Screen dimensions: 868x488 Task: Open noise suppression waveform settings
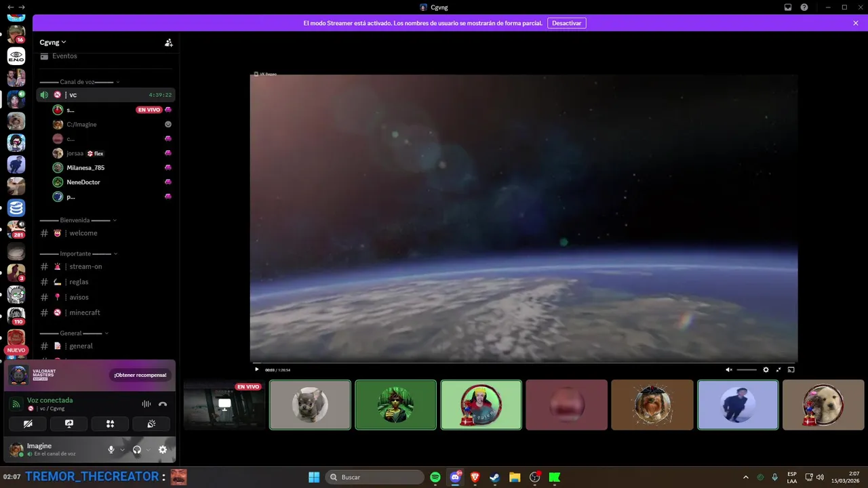coord(146,404)
